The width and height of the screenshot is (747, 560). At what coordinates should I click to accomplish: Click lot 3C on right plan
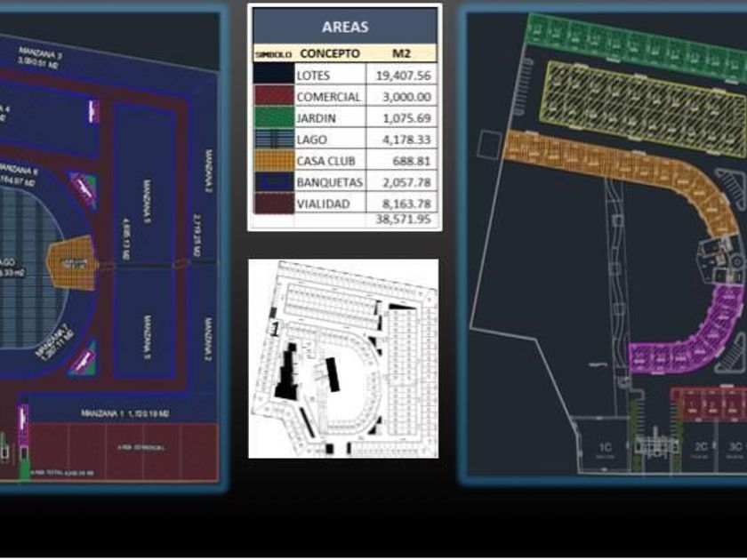(x=735, y=446)
